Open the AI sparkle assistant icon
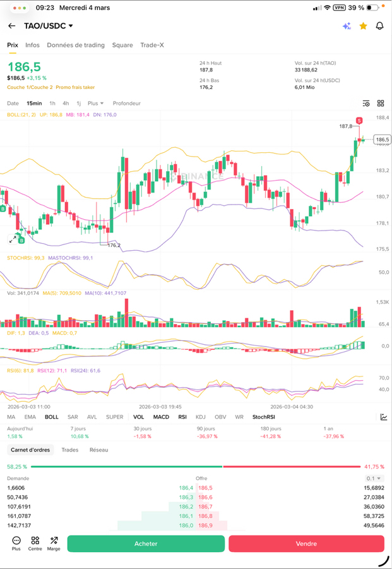 click(x=347, y=26)
